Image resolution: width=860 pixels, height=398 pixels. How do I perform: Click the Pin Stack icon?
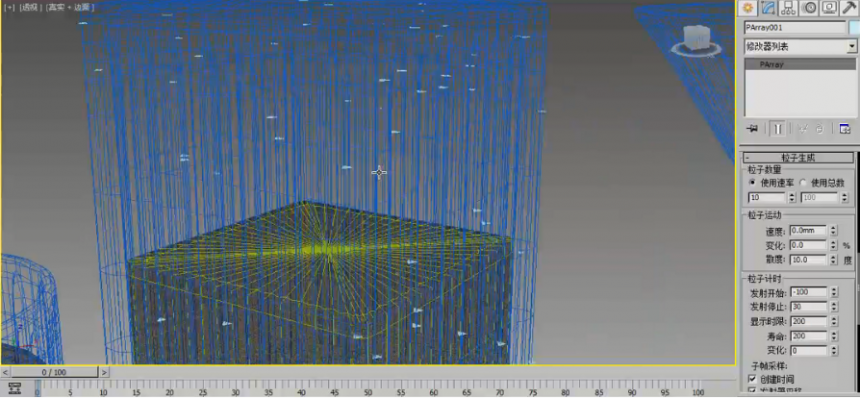pyautogui.click(x=752, y=129)
